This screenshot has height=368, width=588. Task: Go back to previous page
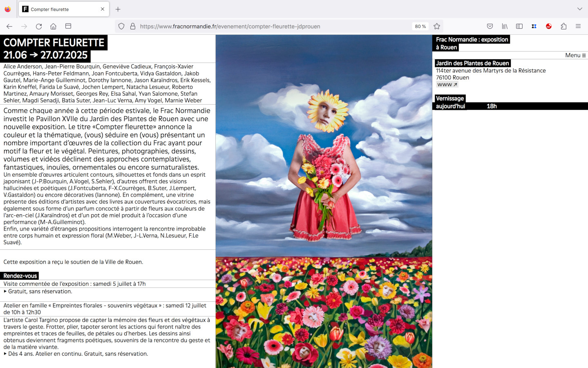9,26
